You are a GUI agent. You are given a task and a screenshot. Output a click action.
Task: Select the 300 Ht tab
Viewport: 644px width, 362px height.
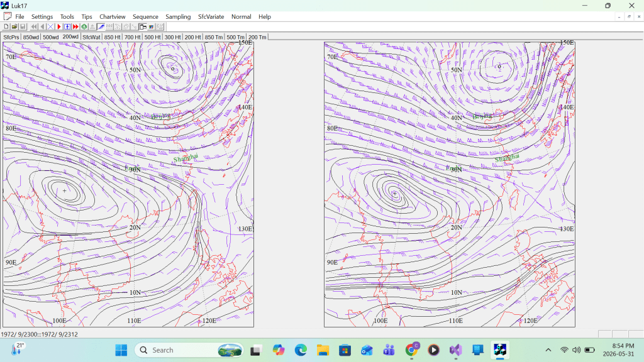172,37
